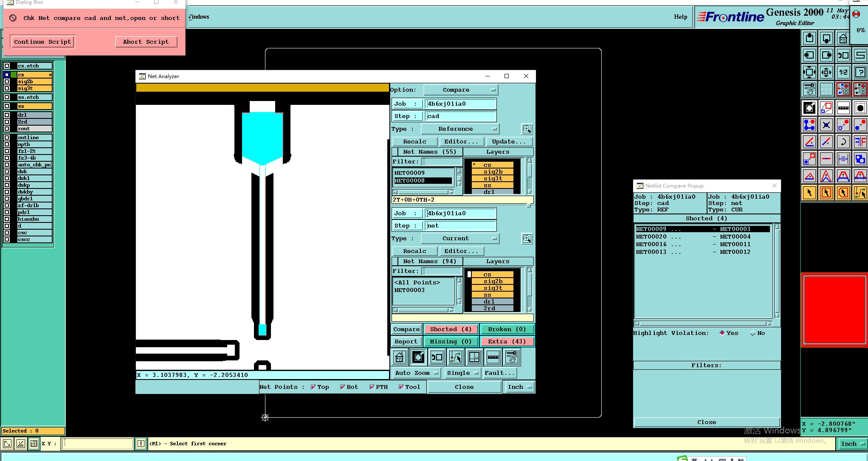Select No for Highlight Violation

point(753,333)
